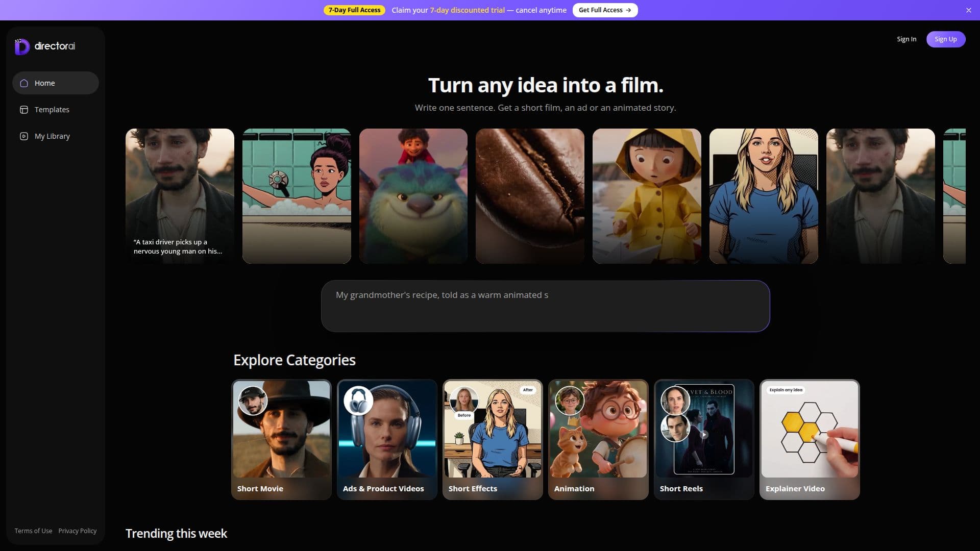Click the woman avatar on Short Reels card
980x551 pixels.
[x=675, y=400]
